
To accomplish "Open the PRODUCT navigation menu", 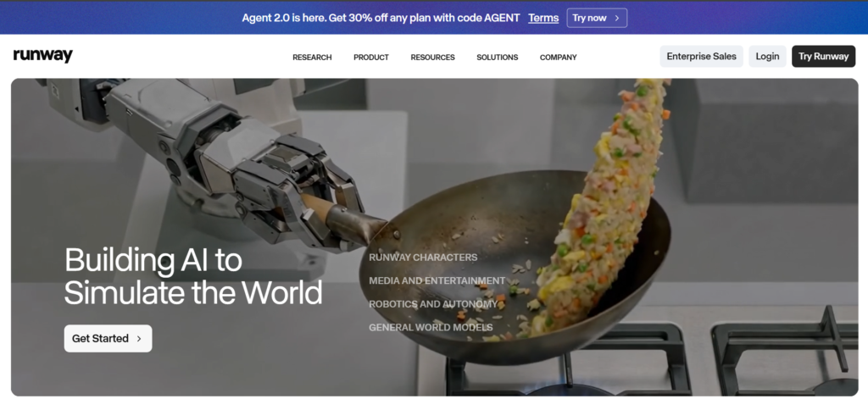I will tap(371, 57).
